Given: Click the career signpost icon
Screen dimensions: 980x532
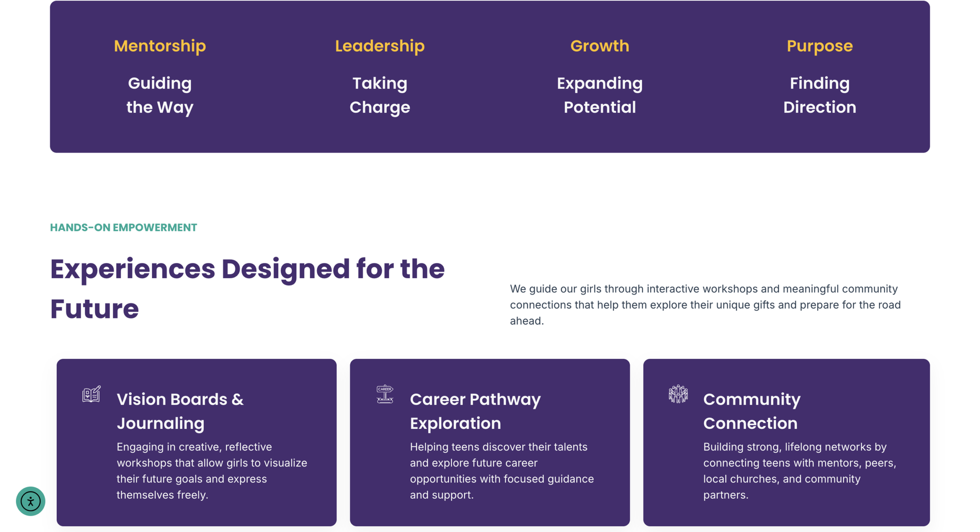Looking at the screenshot, I should [385, 394].
